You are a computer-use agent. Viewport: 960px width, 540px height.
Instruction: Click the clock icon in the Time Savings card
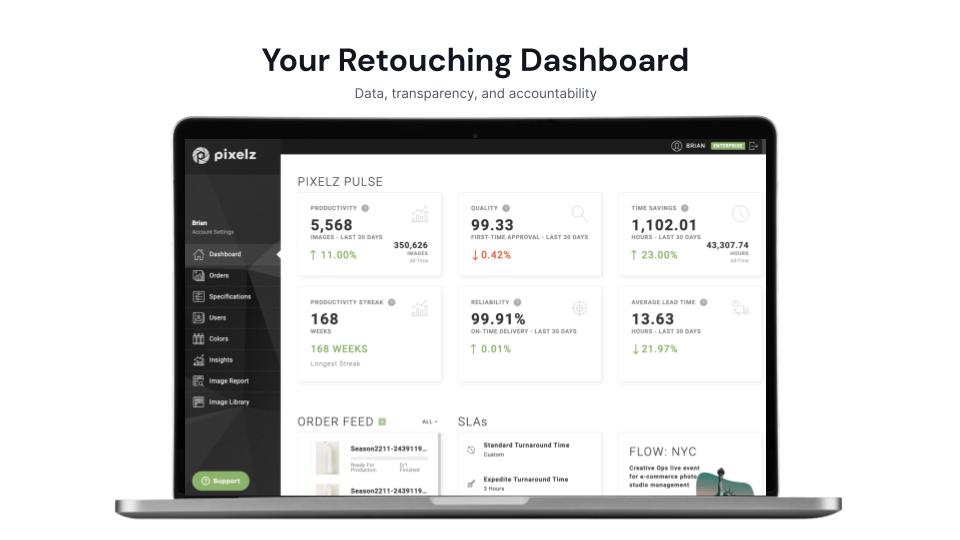pyautogui.click(x=740, y=214)
